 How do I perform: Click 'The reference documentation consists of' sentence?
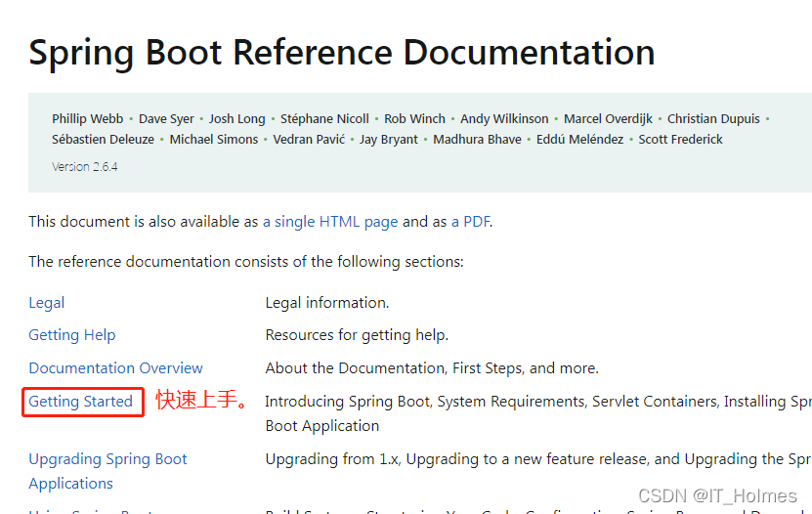coord(246,262)
